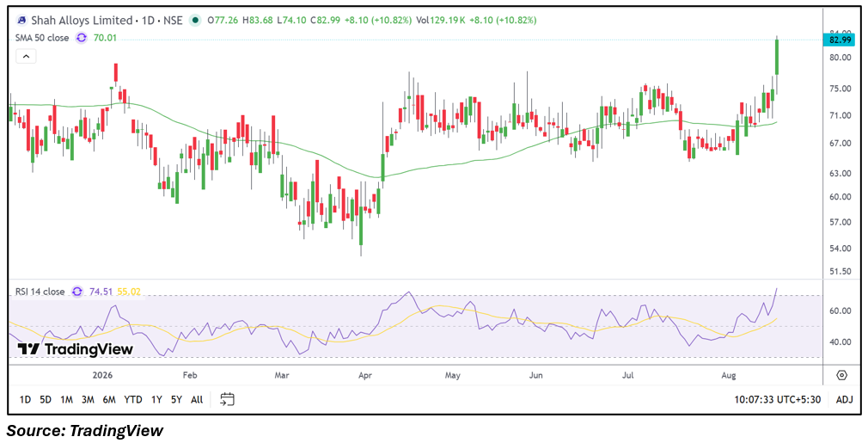The image size is (868, 443).
Task: Click the RSI 14 refresh icon
Action: click(x=77, y=292)
